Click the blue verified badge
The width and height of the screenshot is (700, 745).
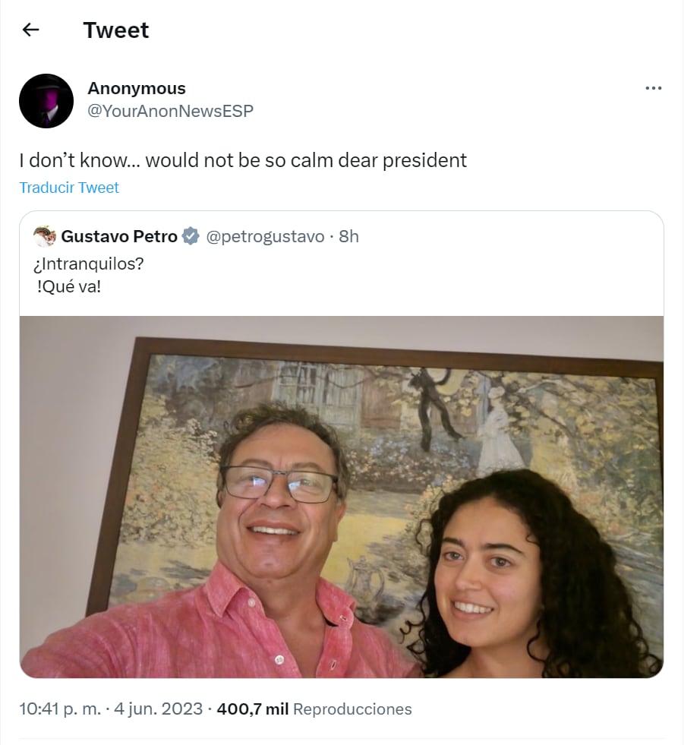[191, 237]
